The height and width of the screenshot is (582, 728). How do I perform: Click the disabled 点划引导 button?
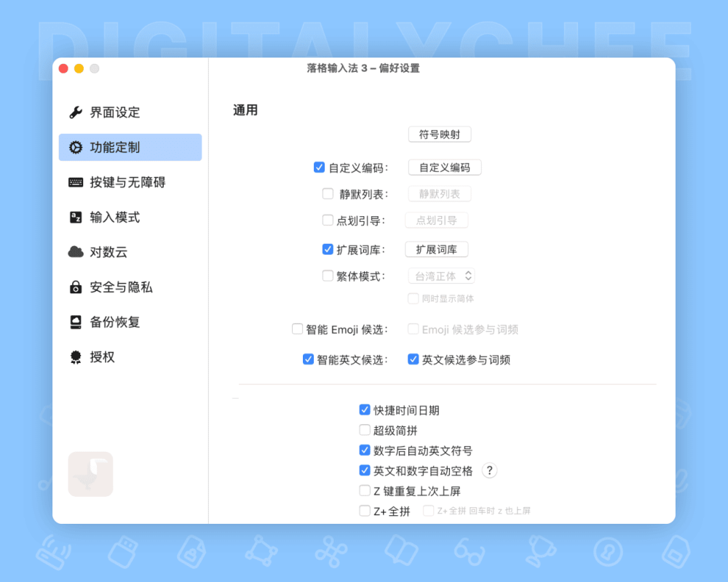click(436, 220)
